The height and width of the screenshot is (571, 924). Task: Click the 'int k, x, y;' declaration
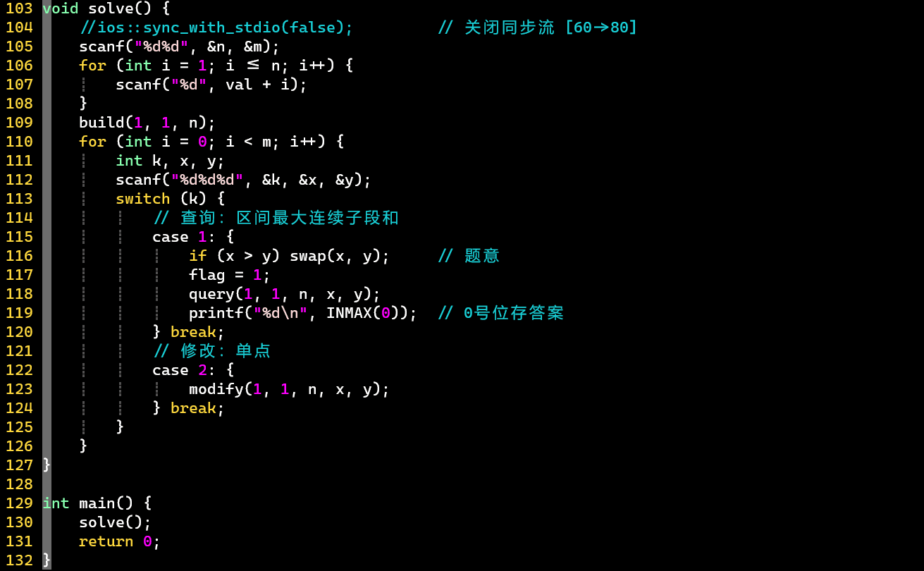(x=171, y=161)
